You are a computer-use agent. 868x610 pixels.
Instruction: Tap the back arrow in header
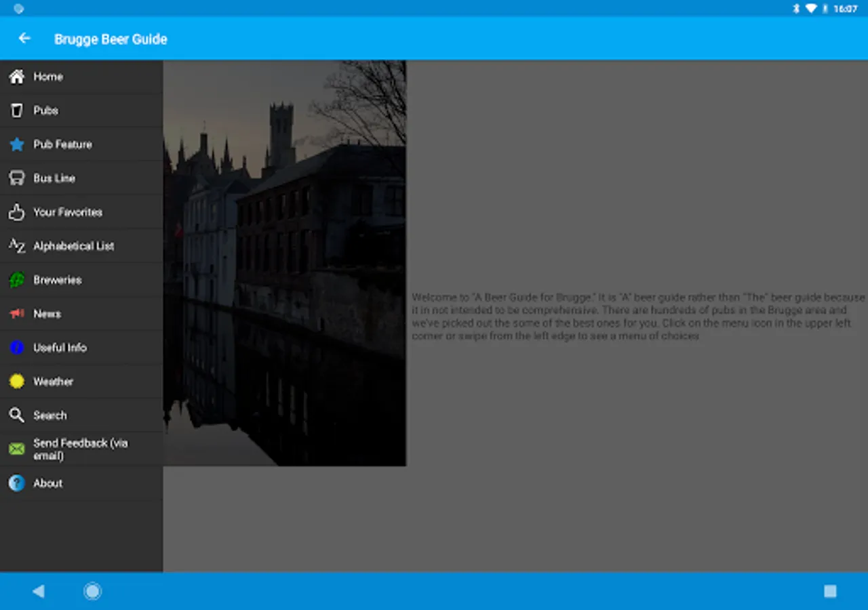point(24,39)
